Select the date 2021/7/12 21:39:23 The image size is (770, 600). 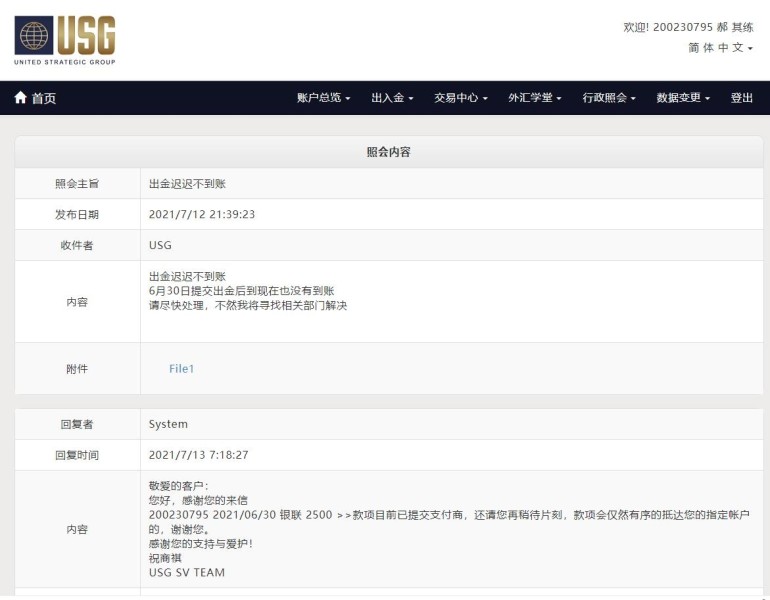pyautogui.click(x=202, y=215)
